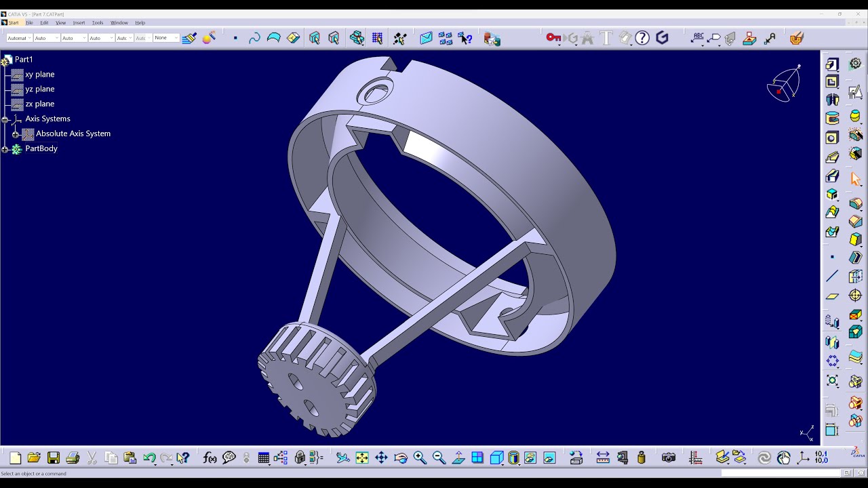868x488 pixels.
Task: Undo the last action
Action: (149, 458)
